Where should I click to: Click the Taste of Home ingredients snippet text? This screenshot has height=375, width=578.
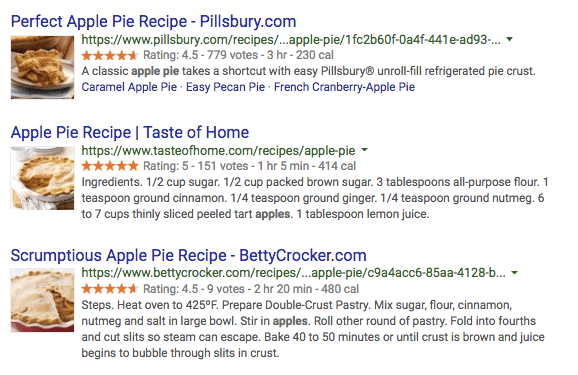[315, 198]
